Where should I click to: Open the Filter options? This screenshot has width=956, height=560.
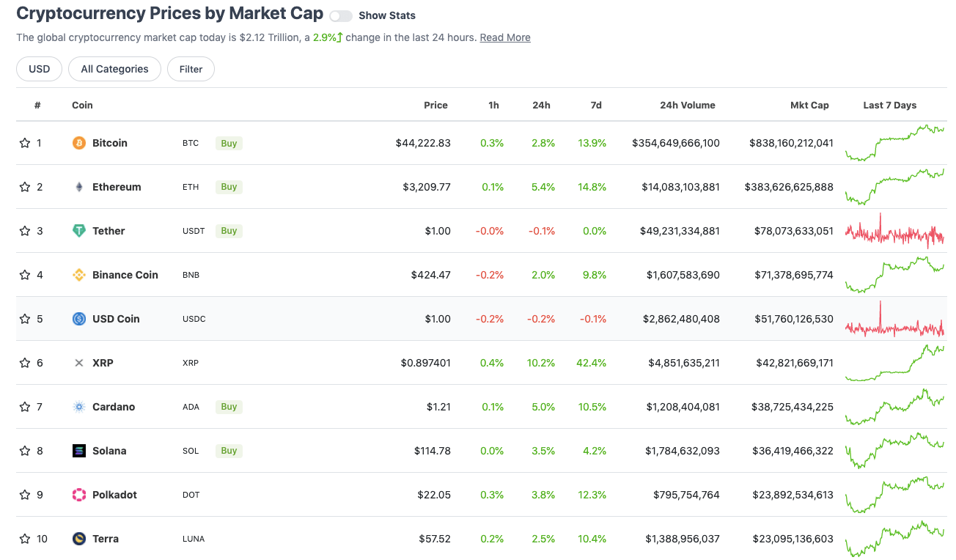coord(191,69)
